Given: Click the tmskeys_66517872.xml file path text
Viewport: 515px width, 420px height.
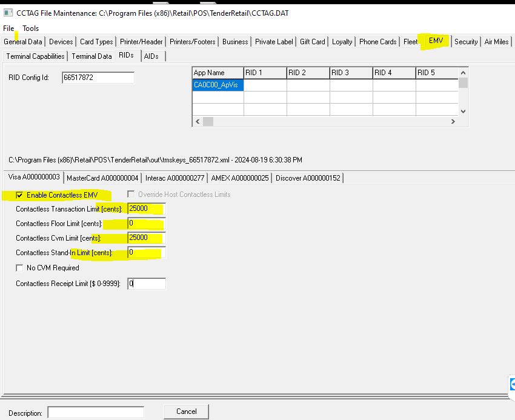Looking at the screenshot, I should 155,160.
